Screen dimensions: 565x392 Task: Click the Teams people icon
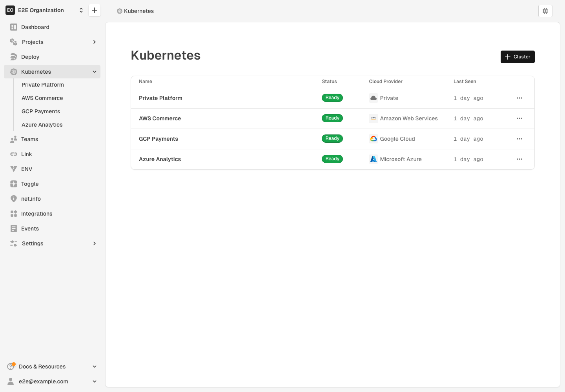point(14,139)
